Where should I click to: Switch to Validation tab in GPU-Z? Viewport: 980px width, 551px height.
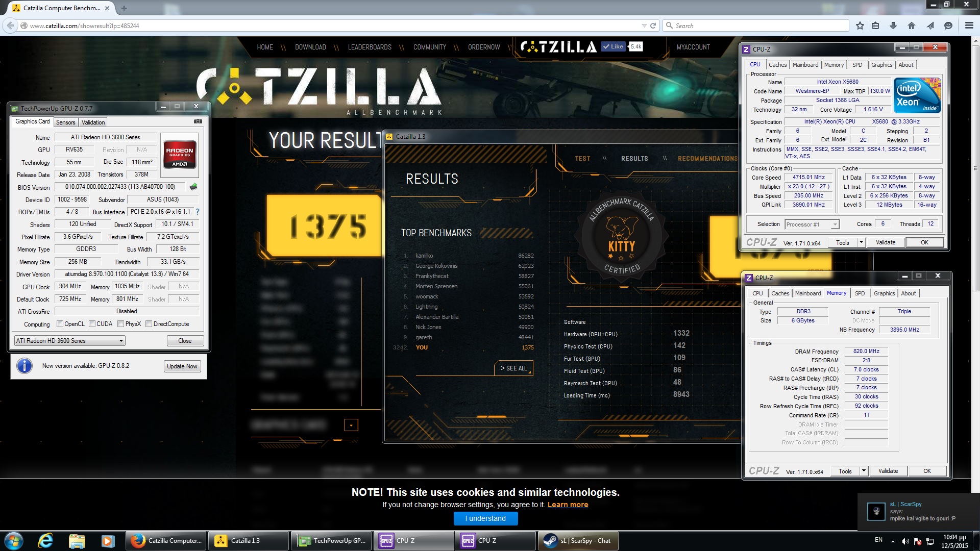pyautogui.click(x=93, y=122)
